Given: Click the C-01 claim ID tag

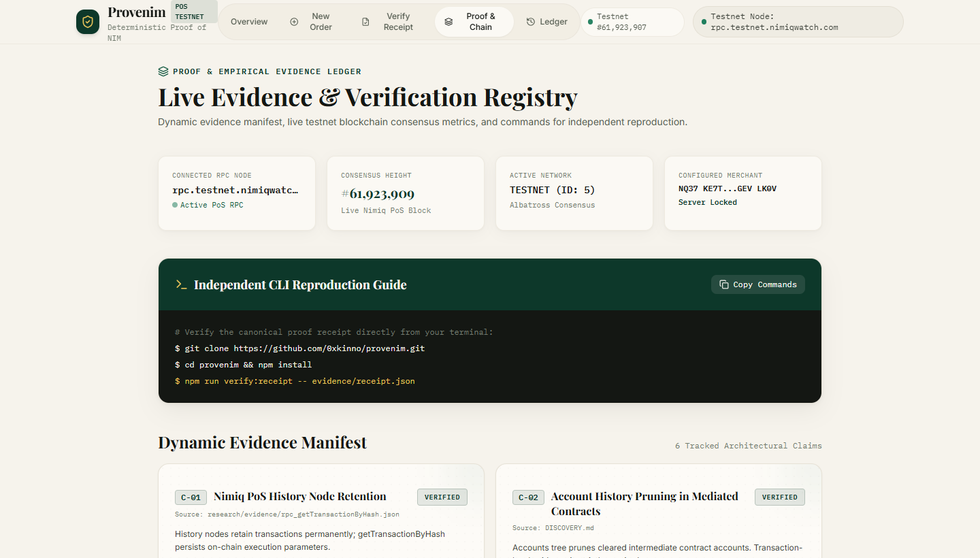Looking at the screenshot, I should coord(191,497).
